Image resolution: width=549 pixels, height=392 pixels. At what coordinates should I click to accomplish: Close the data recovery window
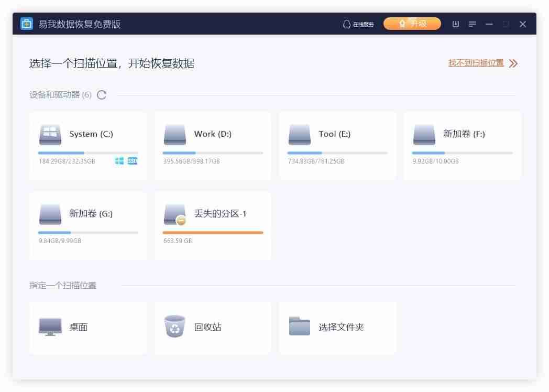click(523, 24)
